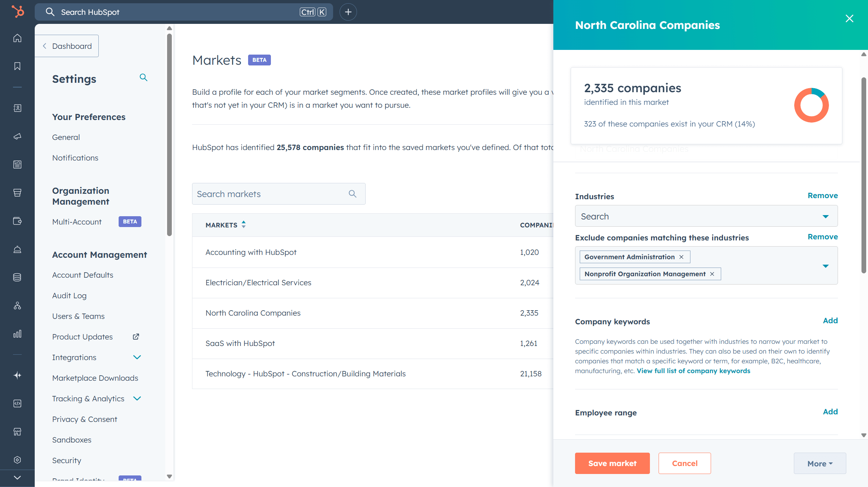Click the magnifier in Search markets field
This screenshot has width=868, height=487.
pos(353,194)
